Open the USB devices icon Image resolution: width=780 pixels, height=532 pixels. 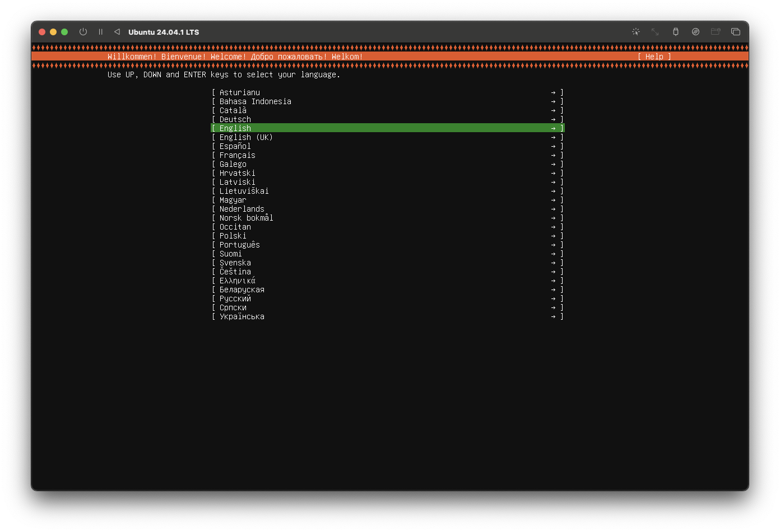click(676, 32)
